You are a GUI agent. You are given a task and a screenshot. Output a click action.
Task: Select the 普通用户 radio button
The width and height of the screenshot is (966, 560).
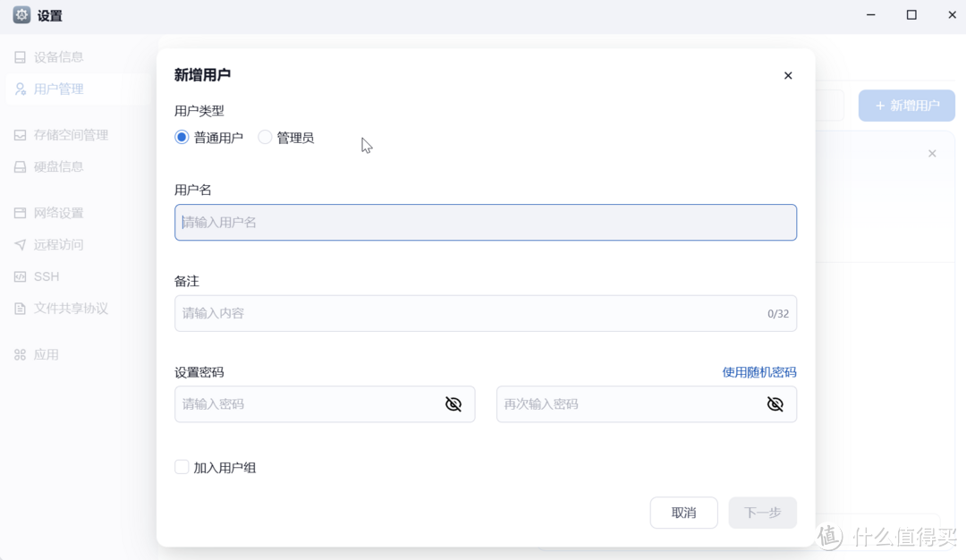182,138
